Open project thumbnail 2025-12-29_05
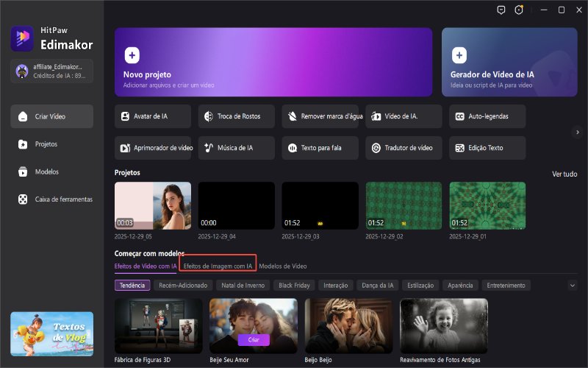588x368 pixels. tap(152, 206)
